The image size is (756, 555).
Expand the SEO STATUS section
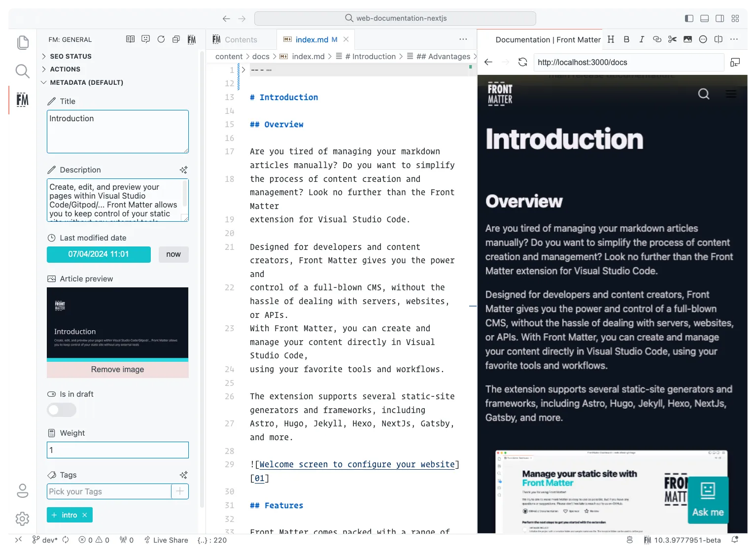[70, 56]
